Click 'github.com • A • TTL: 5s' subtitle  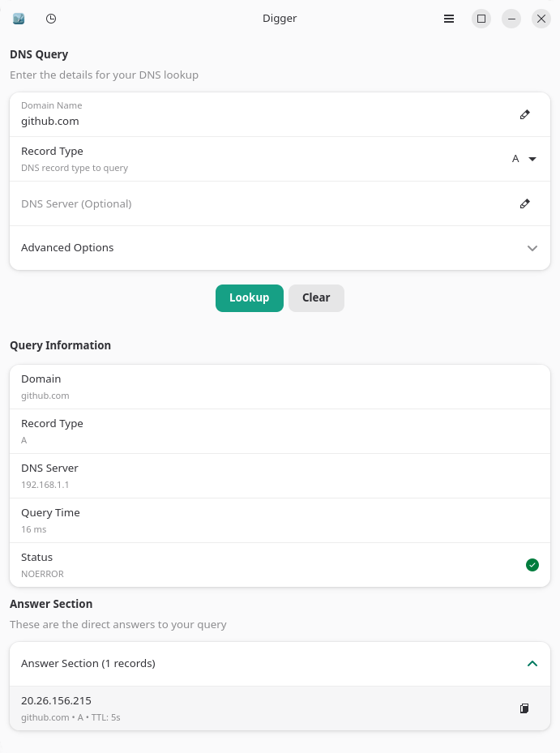(71, 717)
